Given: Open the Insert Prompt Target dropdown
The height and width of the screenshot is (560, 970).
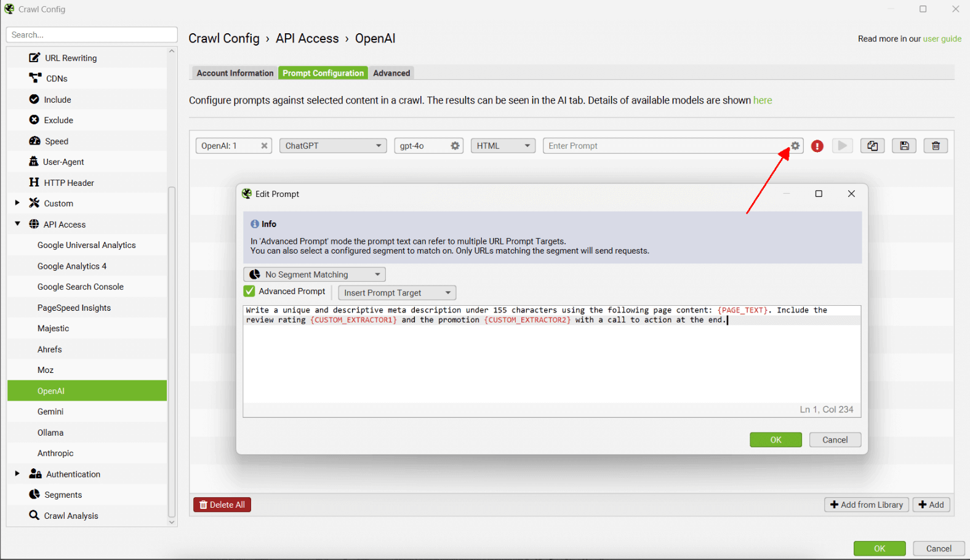Looking at the screenshot, I should (397, 293).
